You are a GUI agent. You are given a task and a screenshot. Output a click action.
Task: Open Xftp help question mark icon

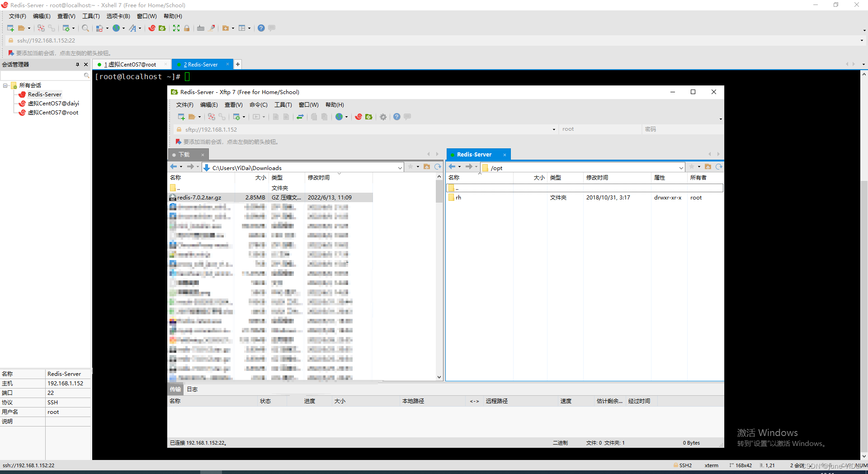[396, 117]
